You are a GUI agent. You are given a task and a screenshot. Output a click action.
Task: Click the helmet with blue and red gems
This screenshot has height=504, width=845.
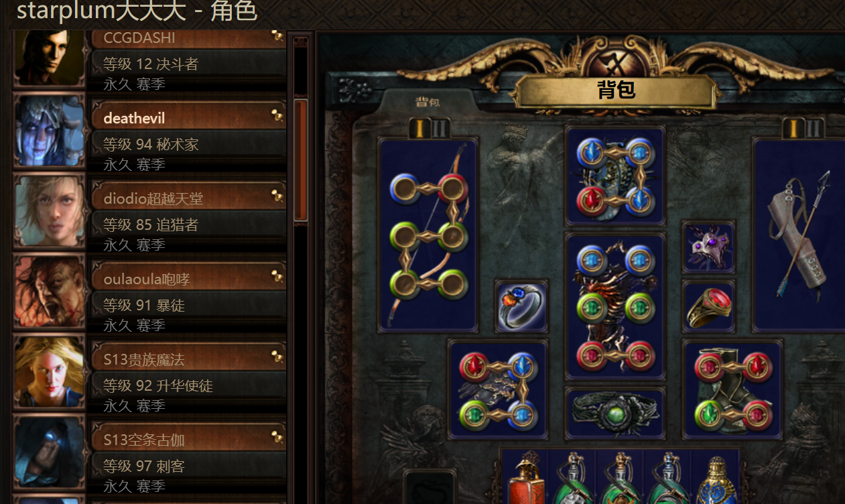pyautogui.click(x=615, y=176)
